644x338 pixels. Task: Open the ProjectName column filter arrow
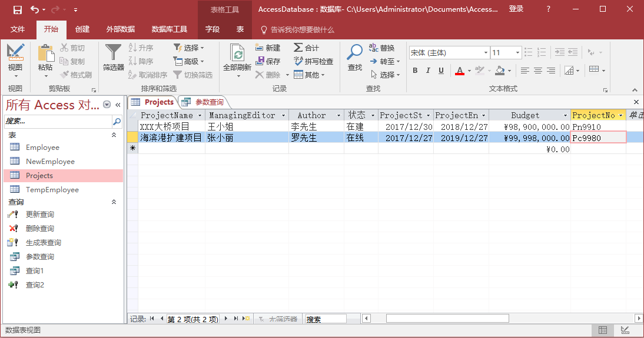point(200,116)
